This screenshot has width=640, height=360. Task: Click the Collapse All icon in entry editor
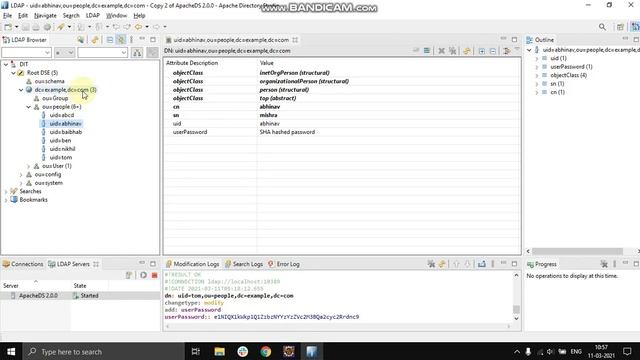click(x=493, y=51)
